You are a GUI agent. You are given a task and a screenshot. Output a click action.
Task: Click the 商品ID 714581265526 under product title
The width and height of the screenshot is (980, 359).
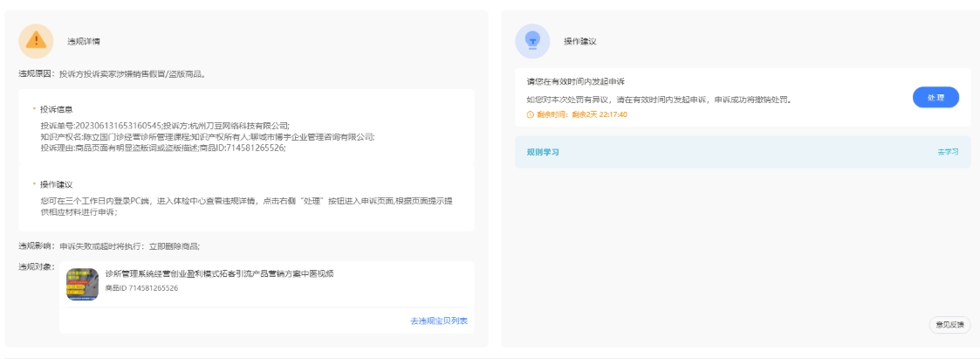[141, 288]
